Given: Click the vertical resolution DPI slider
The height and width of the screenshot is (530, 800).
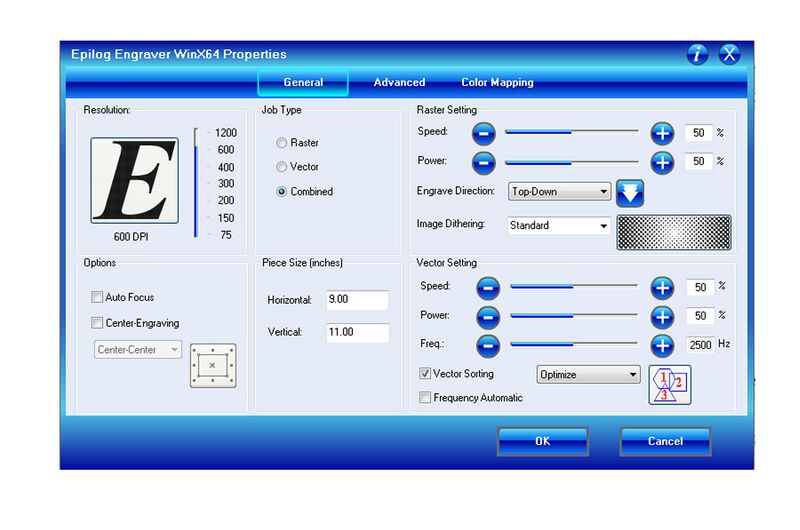Looking at the screenshot, I should (195, 183).
